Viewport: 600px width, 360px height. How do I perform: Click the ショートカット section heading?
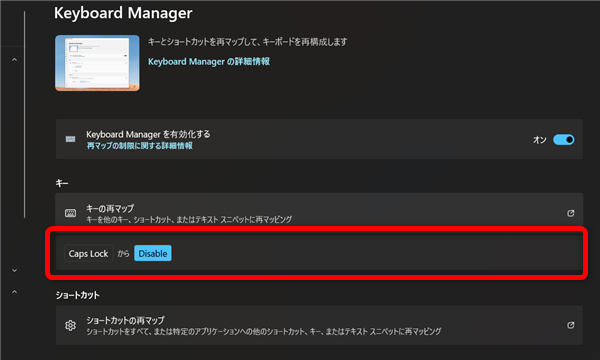78,295
